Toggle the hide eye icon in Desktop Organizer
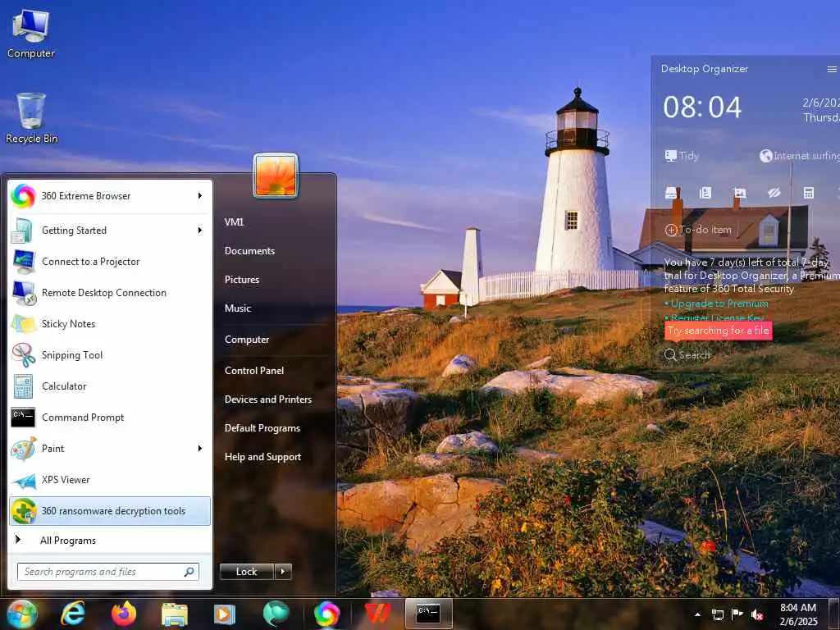 pyautogui.click(x=774, y=193)
